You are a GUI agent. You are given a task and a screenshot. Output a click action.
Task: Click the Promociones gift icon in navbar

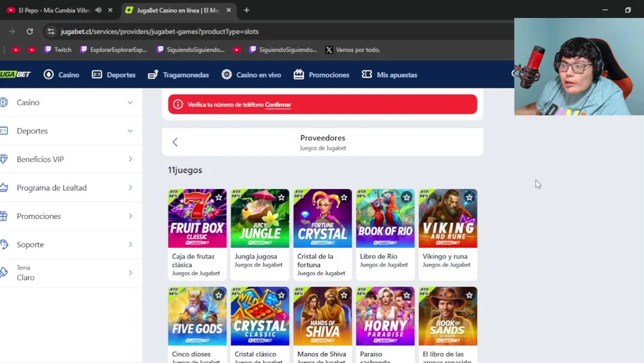299,75
